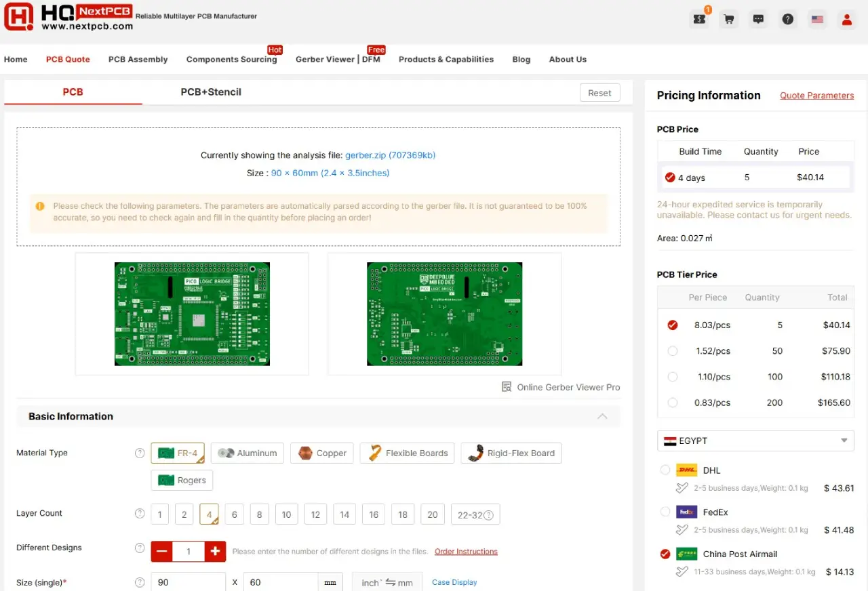Open the chat messages icon

tap(758, 19)
